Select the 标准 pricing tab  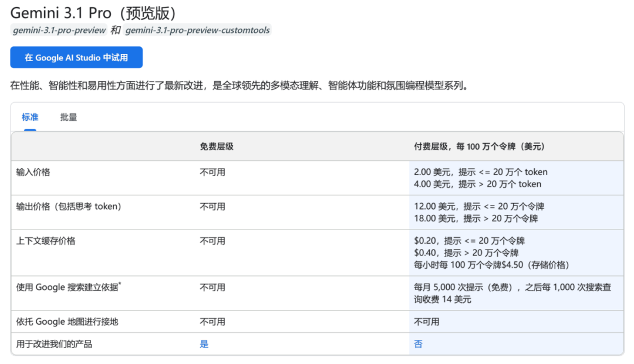point(30,117)
